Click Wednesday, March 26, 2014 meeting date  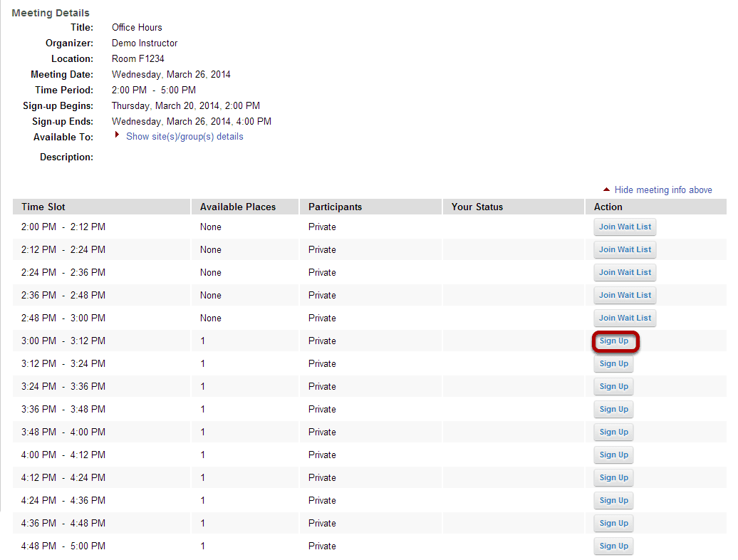(x=171, y=74)
